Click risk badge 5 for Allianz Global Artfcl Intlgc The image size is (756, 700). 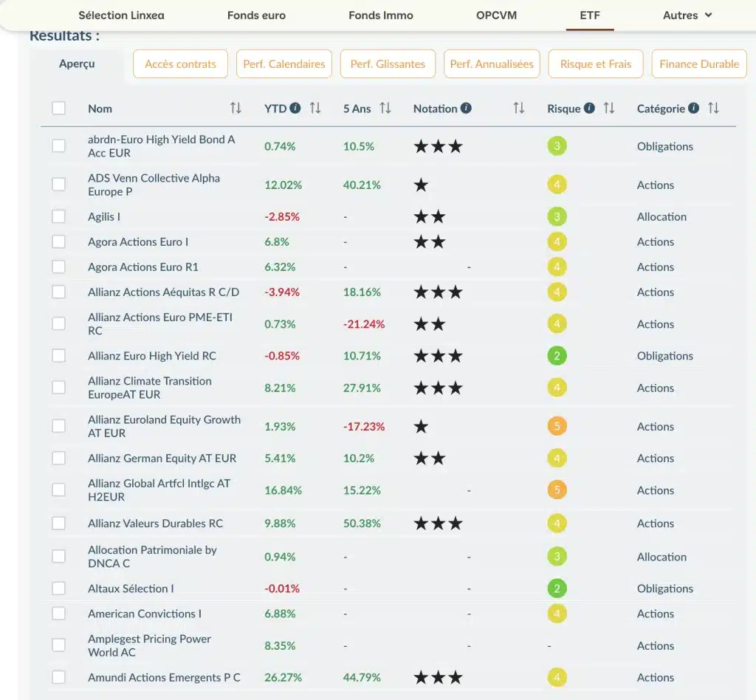coord(557,490)
